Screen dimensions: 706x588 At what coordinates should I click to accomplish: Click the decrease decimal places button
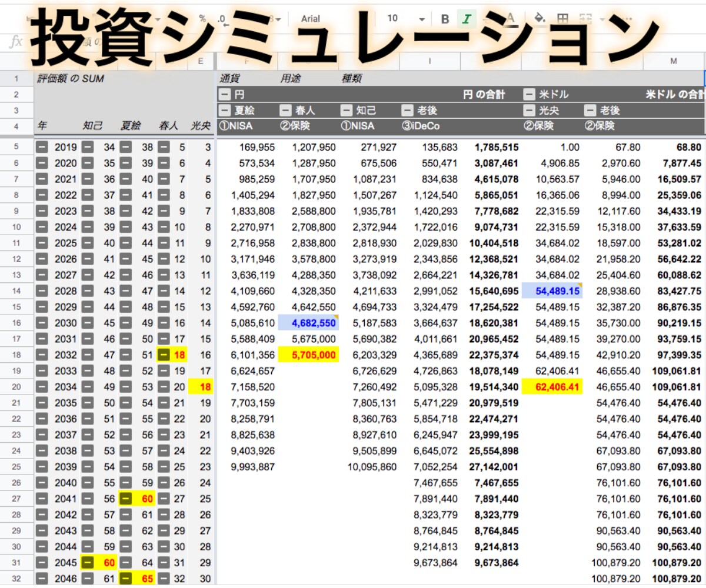click(222, 19)
